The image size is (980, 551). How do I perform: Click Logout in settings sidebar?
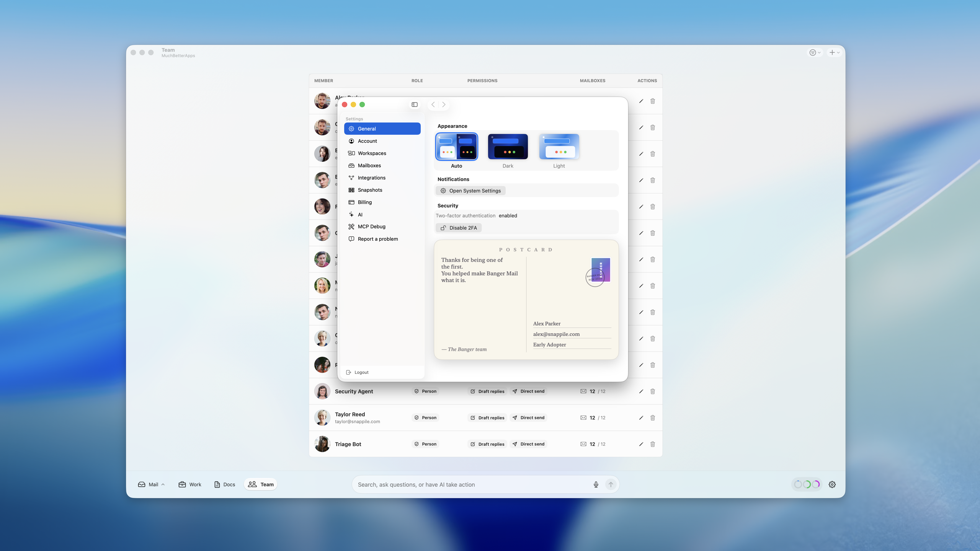357,372
